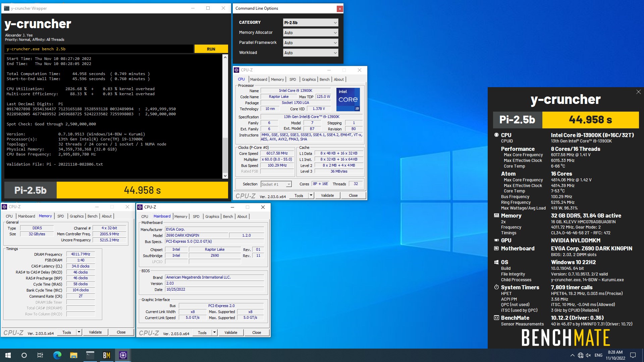Image resolution: width=644 pixels, height=362 pixels.
Task: Open the Memory Allocator dropdown
Action: [x=311, y=33]
